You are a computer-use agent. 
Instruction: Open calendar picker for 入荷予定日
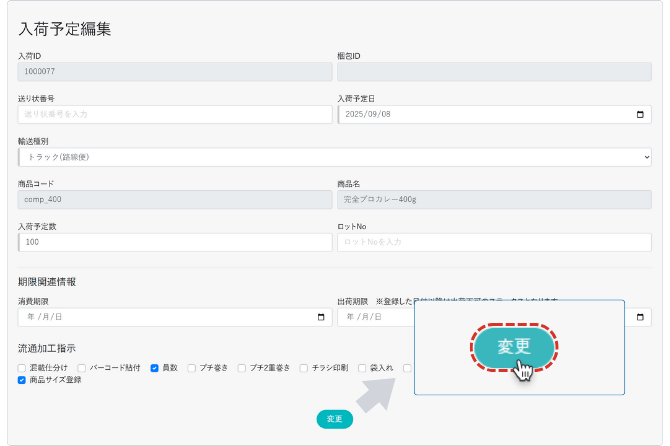tap(641, 114)
